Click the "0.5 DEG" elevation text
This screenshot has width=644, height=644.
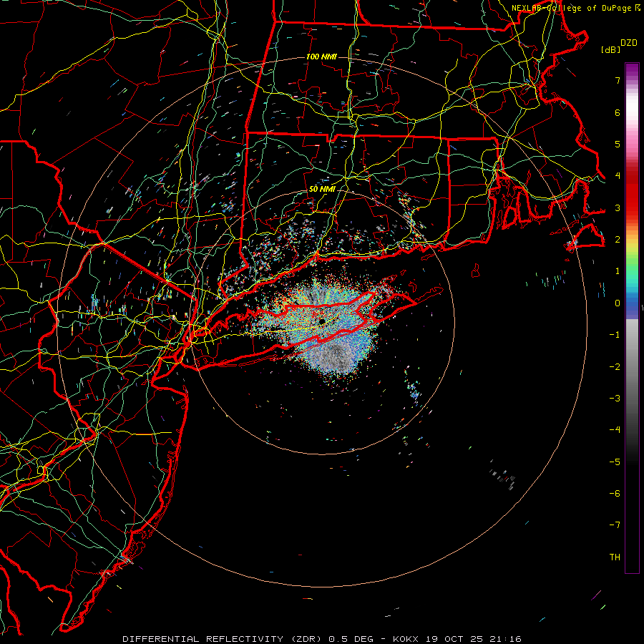[x=351, y=639]
